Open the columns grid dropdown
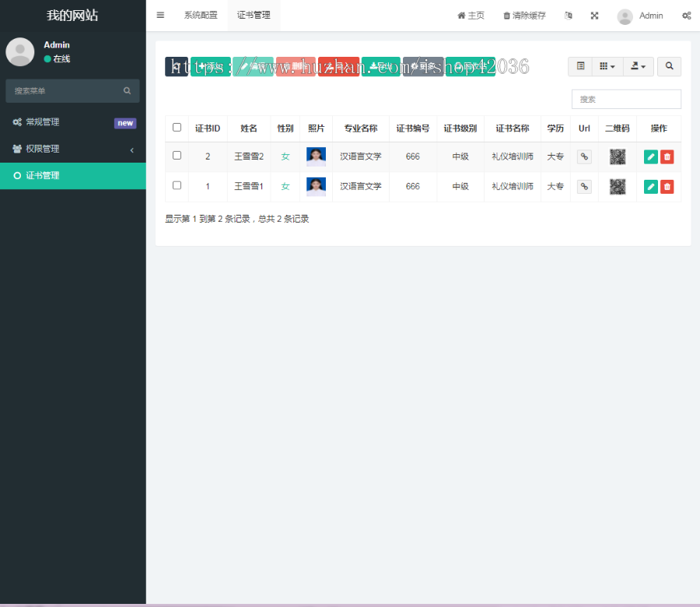This screenshot has height=607, width=700. (607, 67)
